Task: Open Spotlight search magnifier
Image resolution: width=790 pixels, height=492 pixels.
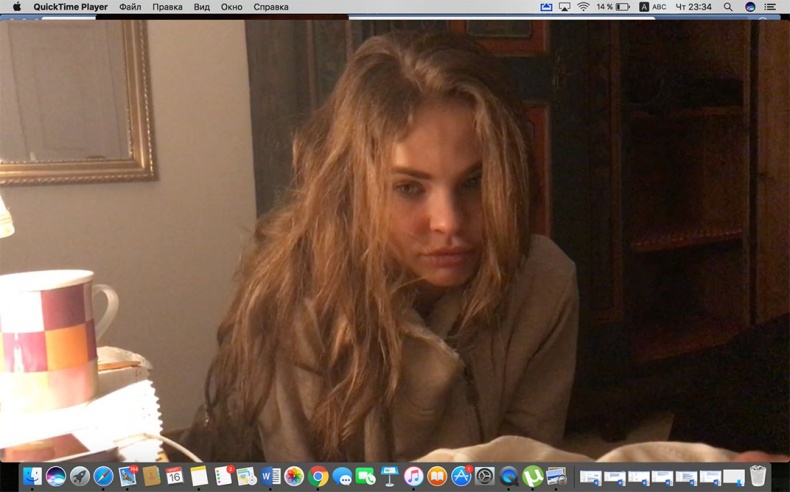Action: tap(728, 7)
